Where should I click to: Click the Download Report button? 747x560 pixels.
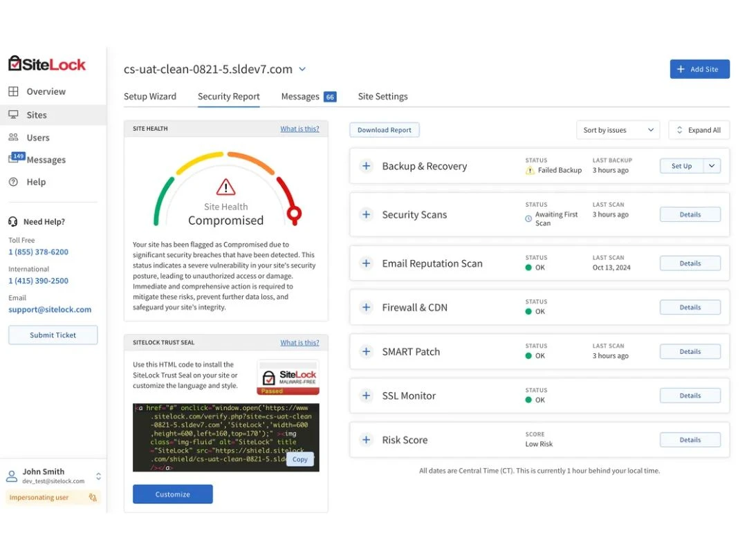[x=385, y=130]
